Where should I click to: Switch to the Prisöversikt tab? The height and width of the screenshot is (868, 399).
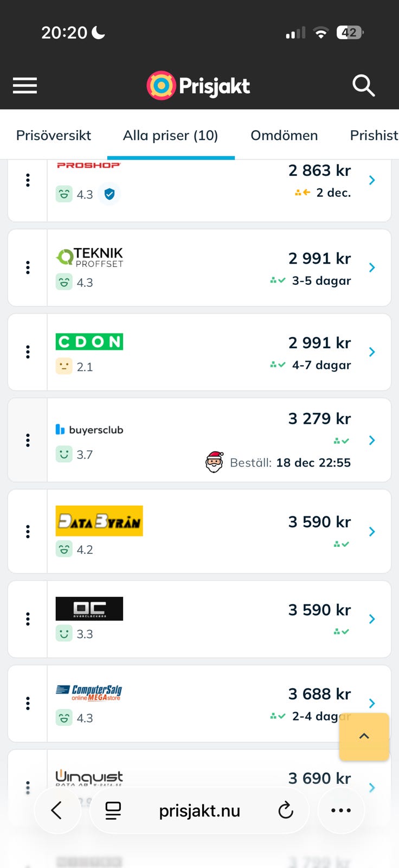pos(54,135)
